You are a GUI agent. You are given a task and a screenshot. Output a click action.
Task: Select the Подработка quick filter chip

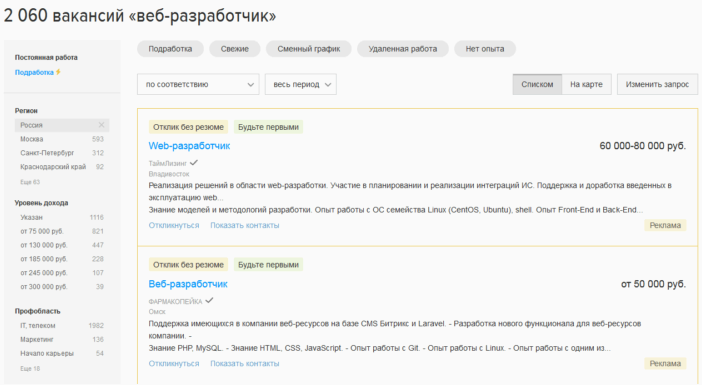click(x=170, y=49)
